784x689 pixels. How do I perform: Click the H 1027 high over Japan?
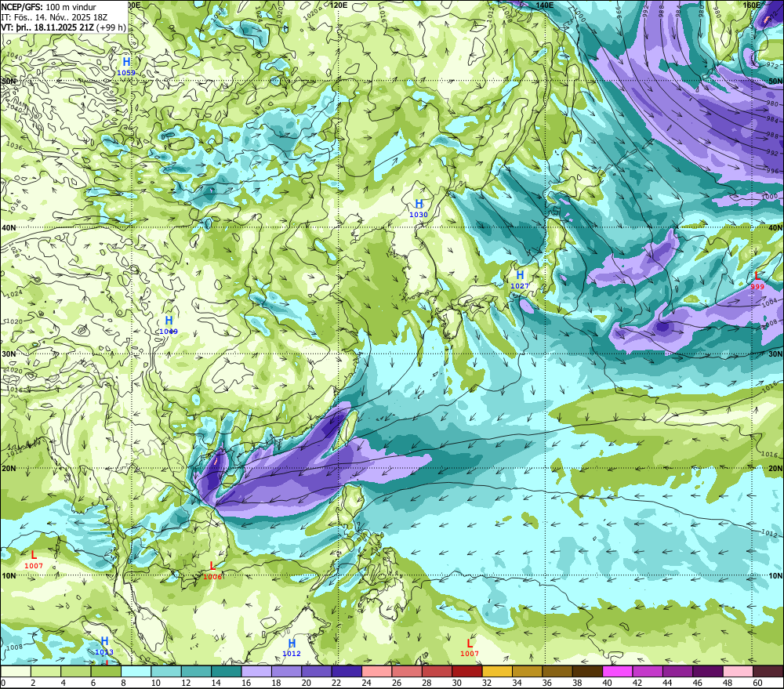pos(520,280)
